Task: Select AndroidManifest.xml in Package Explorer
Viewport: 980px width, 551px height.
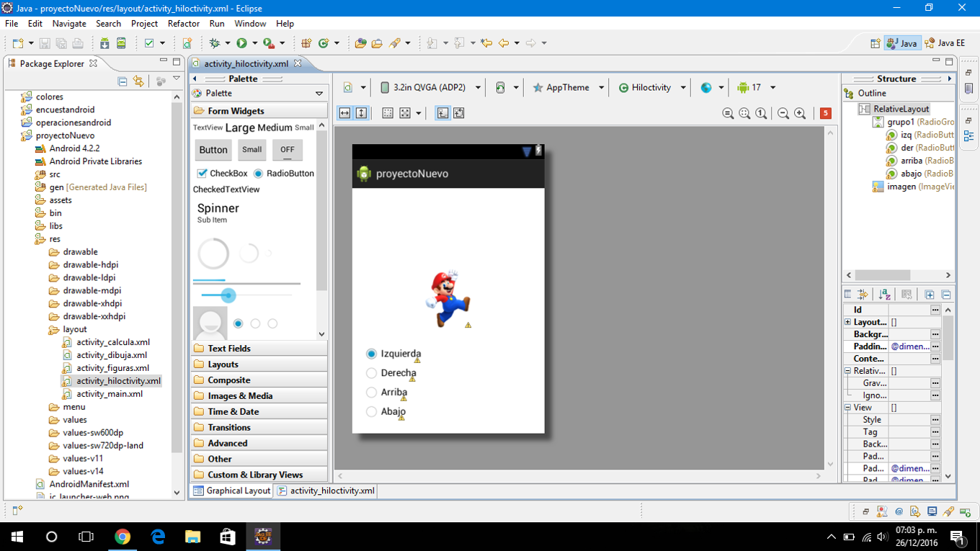Action: [x=82, y=484]
